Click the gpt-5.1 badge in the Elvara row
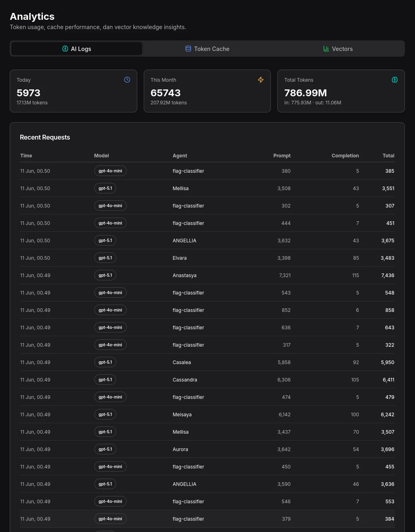Viewport: 415px width, 532px height. click(x=105, y=258)
